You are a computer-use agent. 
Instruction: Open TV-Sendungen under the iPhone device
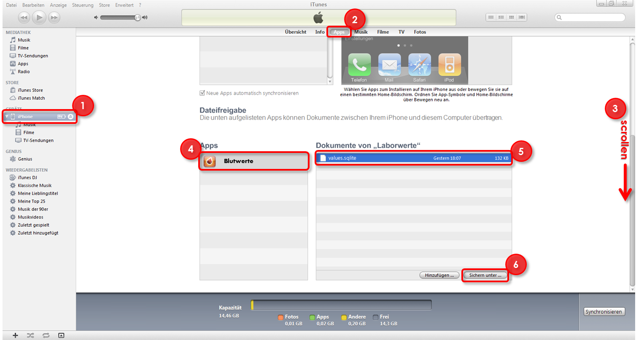pos(38,140)
